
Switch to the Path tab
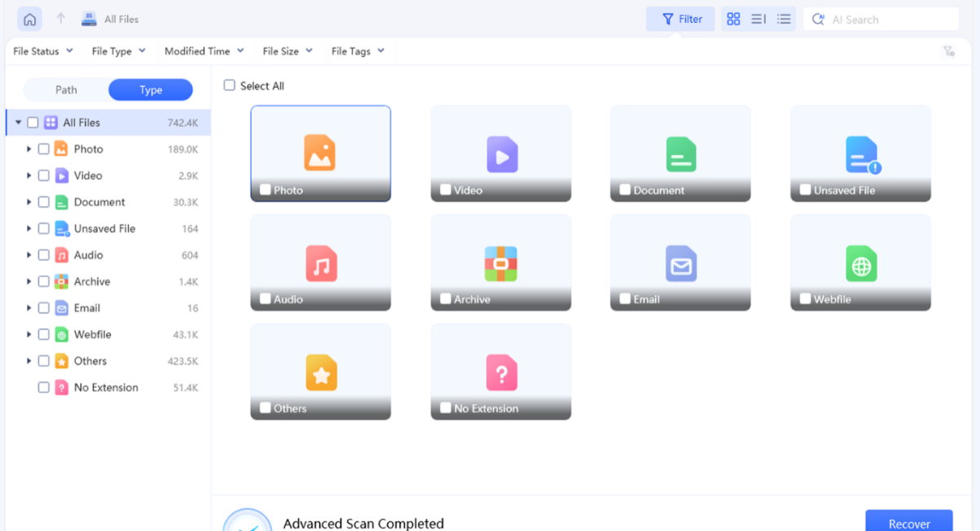coord(66,90)
